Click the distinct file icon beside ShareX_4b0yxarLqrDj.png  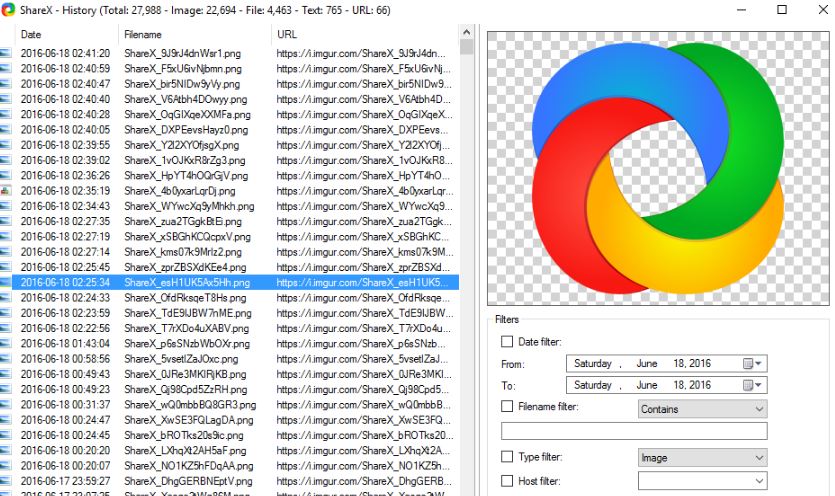point(5,191)
